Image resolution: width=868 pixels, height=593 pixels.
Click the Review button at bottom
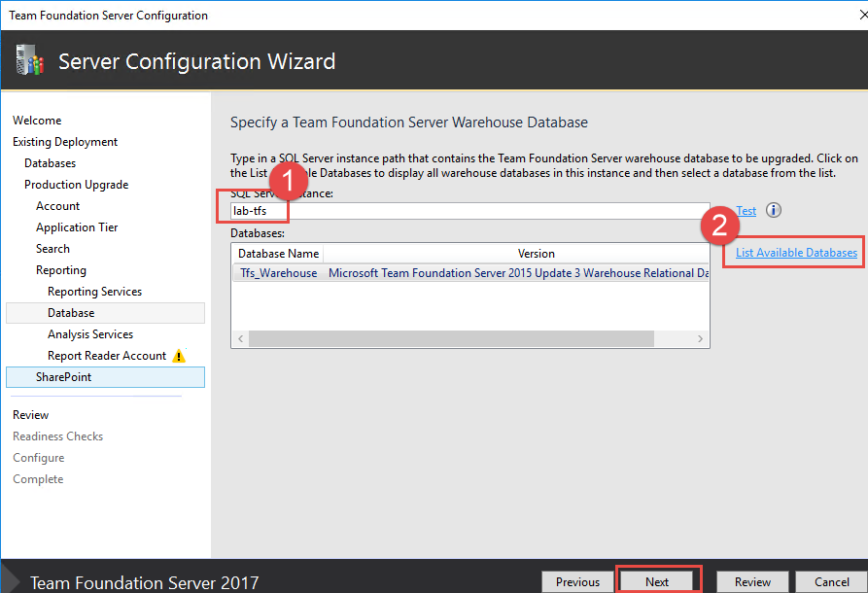(x=752, y=582)
